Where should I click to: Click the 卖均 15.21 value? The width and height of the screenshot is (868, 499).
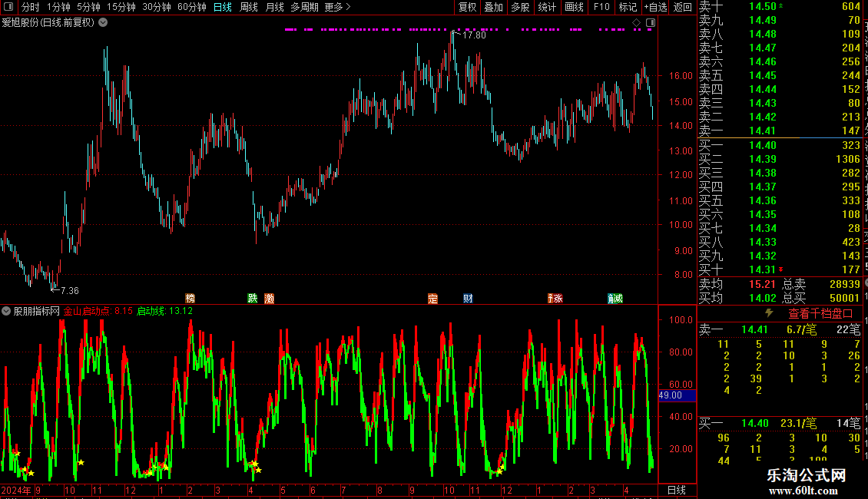tap(762, 284)
